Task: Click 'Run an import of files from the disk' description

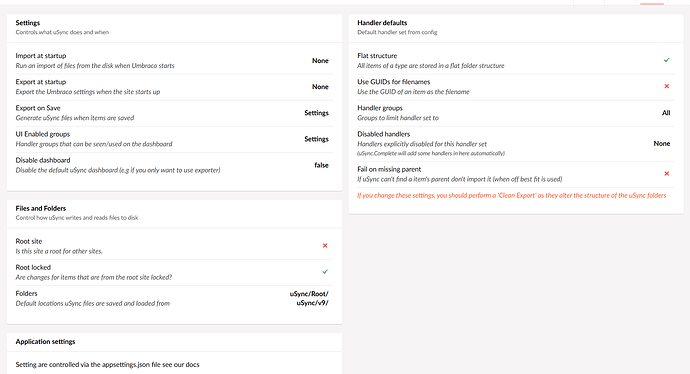Action: point(95,66)
